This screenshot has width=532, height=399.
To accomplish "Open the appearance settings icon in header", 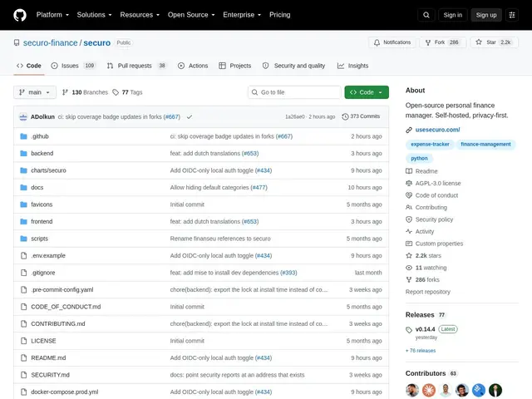I will [x=512, y=15].
